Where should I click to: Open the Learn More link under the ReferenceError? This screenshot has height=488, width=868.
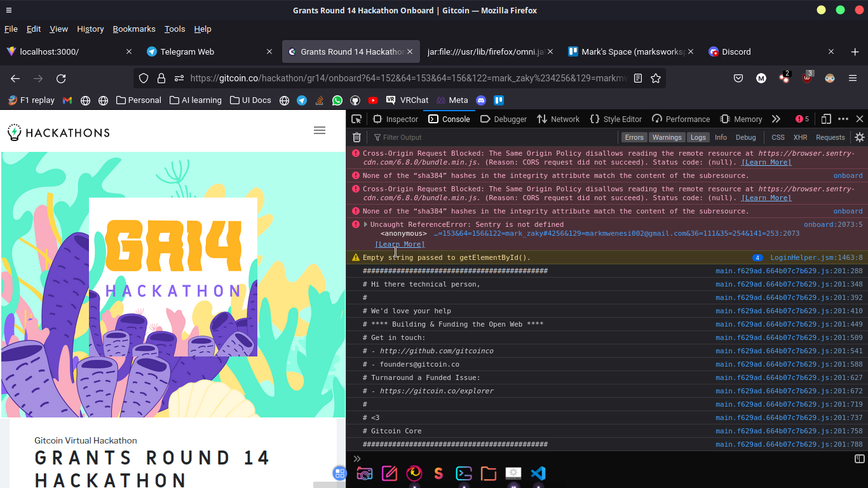pyautogui.click(x=400, y=244)
